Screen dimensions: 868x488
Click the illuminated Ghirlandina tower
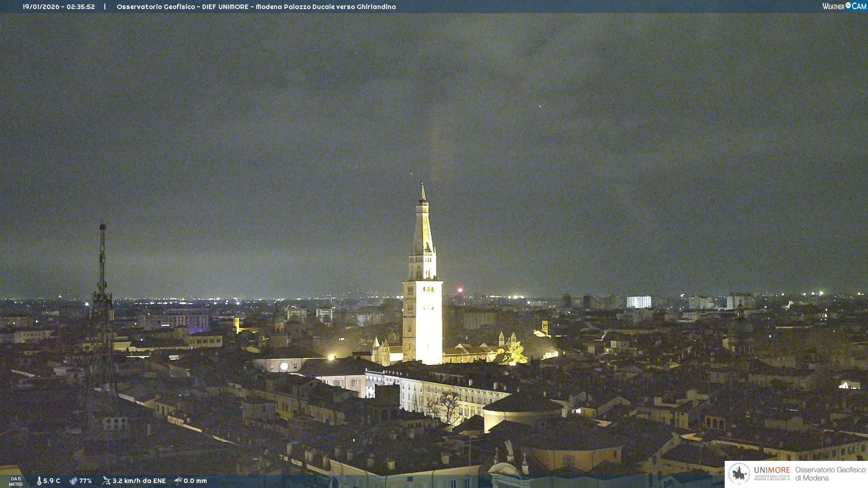coord(423,307)
